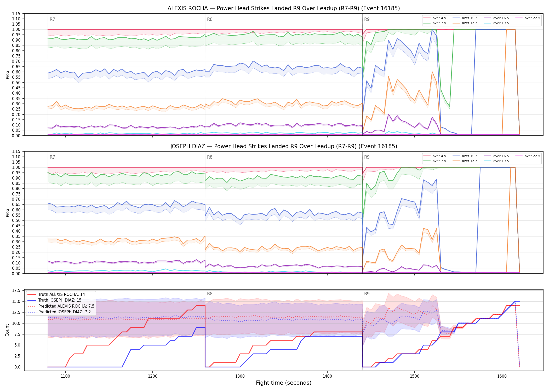Click the 1600 x-axis tick label
This screenshot has width=549, height=392.
pyautogui.click(x=502, y=376)
